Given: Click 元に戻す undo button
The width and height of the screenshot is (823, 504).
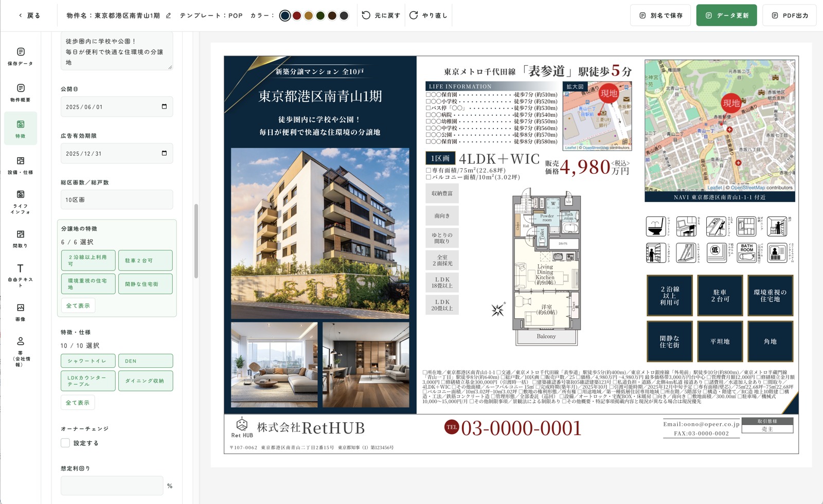Looking at the screenshot, I should 381,15.
